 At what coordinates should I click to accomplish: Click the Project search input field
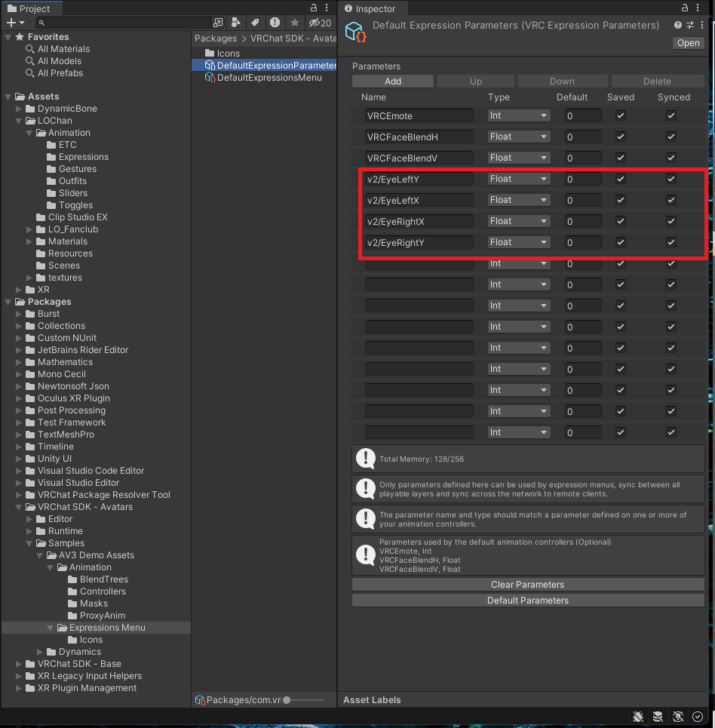(124, 23)
